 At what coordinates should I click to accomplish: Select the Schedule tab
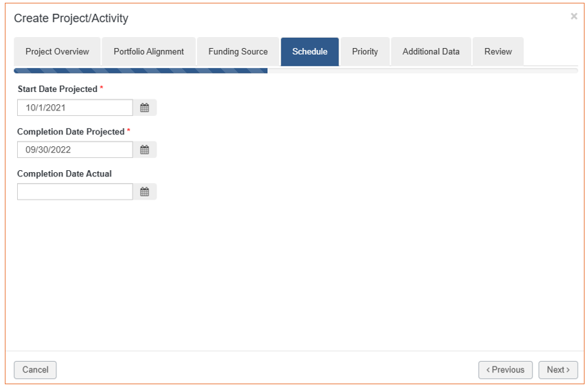click(310, 51)
